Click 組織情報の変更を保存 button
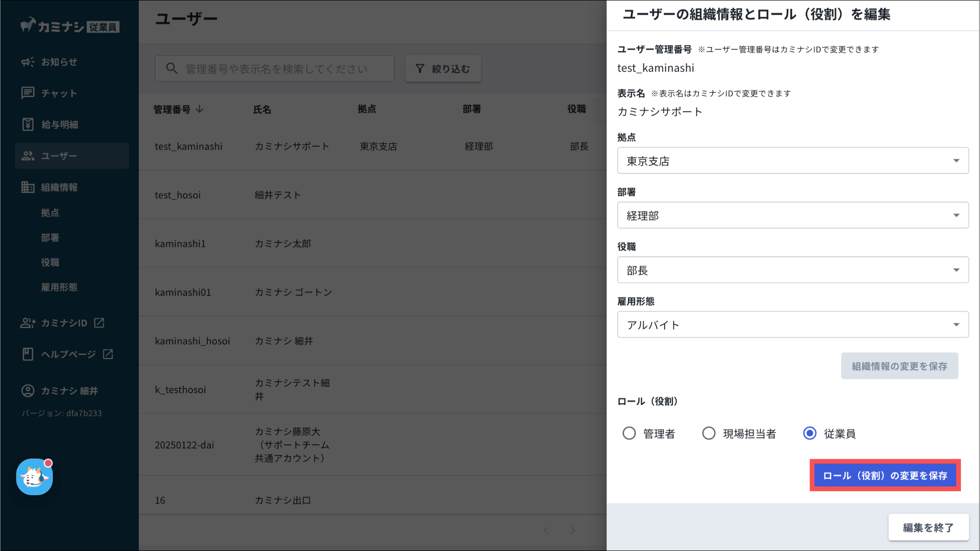Screen dimensions: 980x551 click(900, 366)
